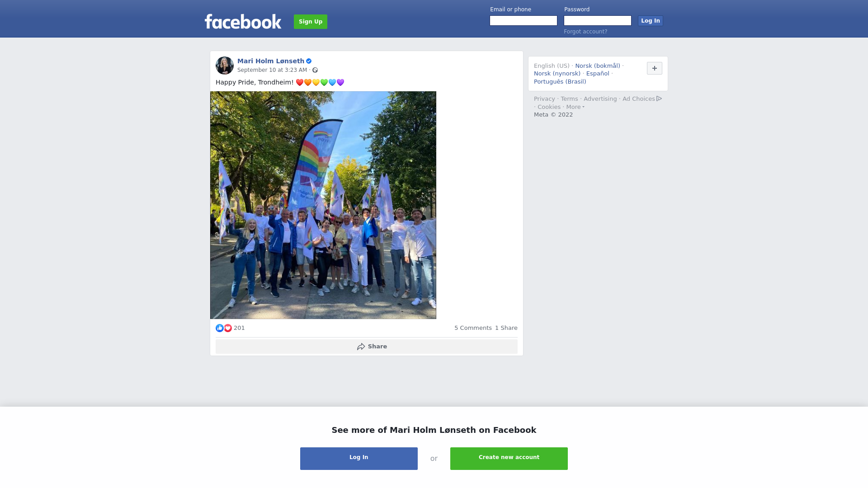Open Mari Holm Lønseth's profile picture

coord(225,66)
